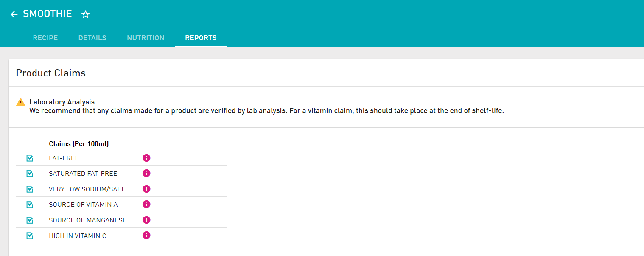644x256 pixels.
Task: Toggle the SOURCE OF VITAMIN A checkbox
Action: pos(30,205)
